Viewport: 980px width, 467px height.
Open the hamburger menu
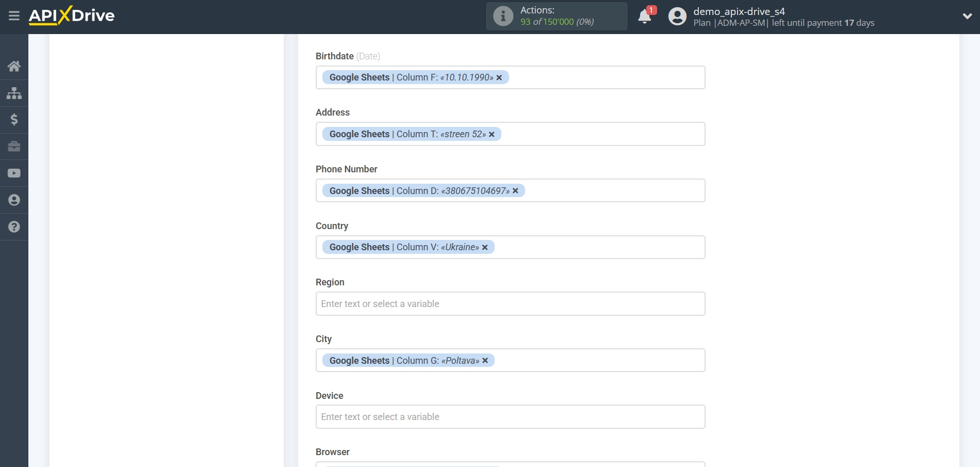click(x=14, y=16)
